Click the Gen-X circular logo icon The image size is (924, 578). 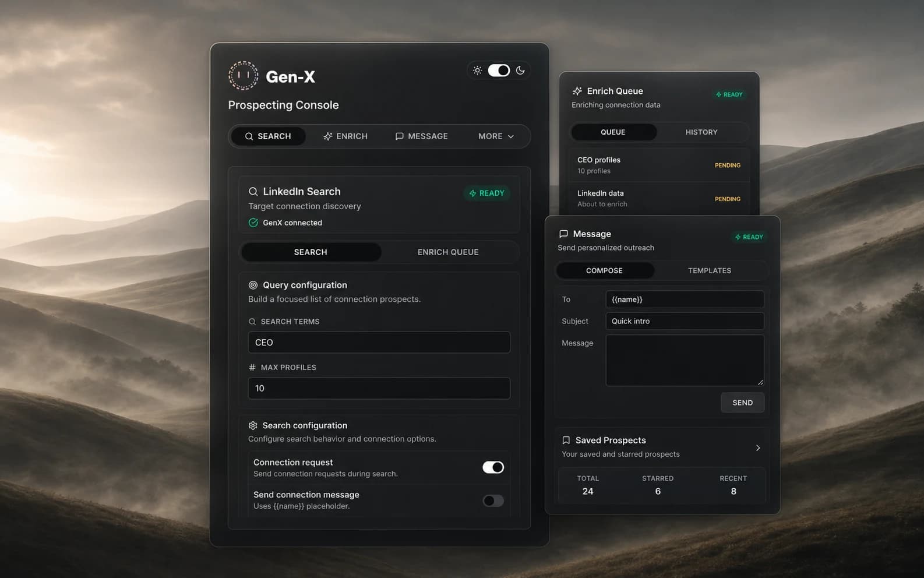(243, 76)
